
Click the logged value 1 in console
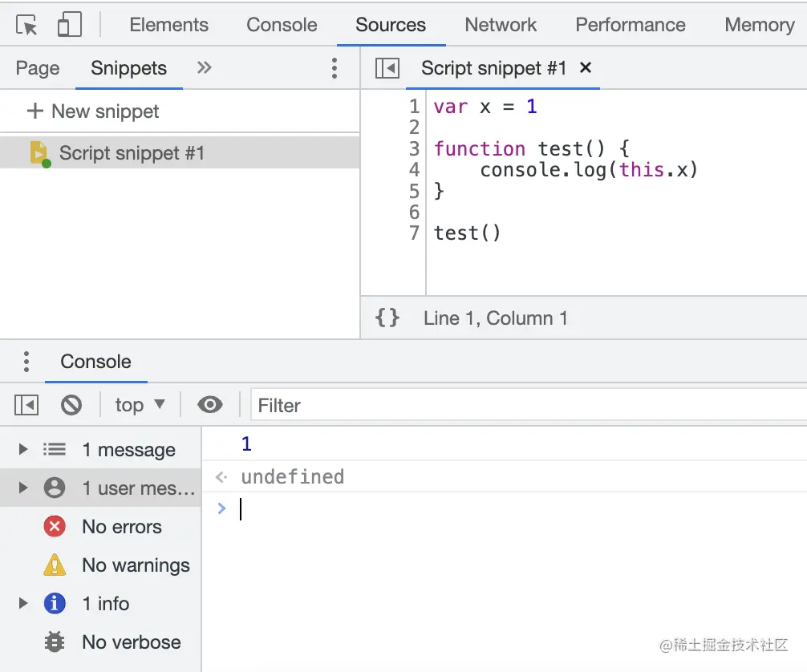[x=246, y=443]
